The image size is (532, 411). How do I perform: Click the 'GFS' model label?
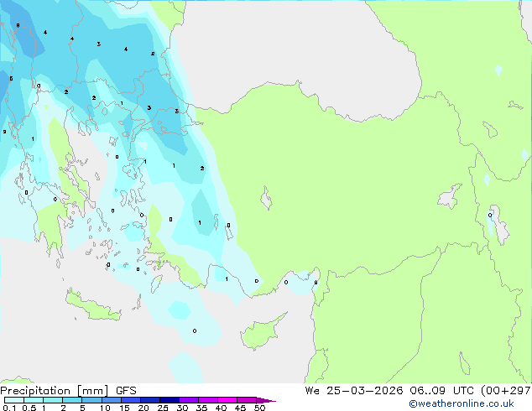coord(126,391)
